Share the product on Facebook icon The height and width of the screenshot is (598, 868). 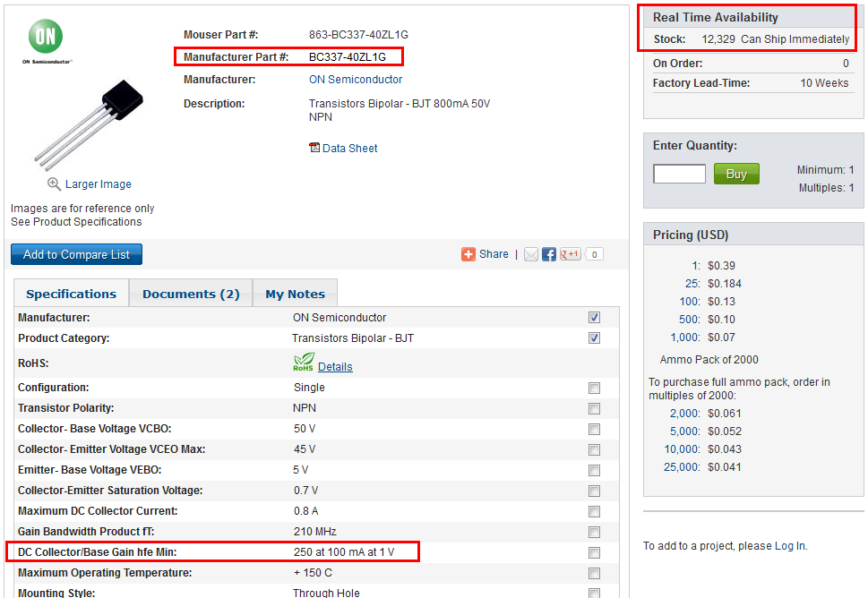click(548, 254)
